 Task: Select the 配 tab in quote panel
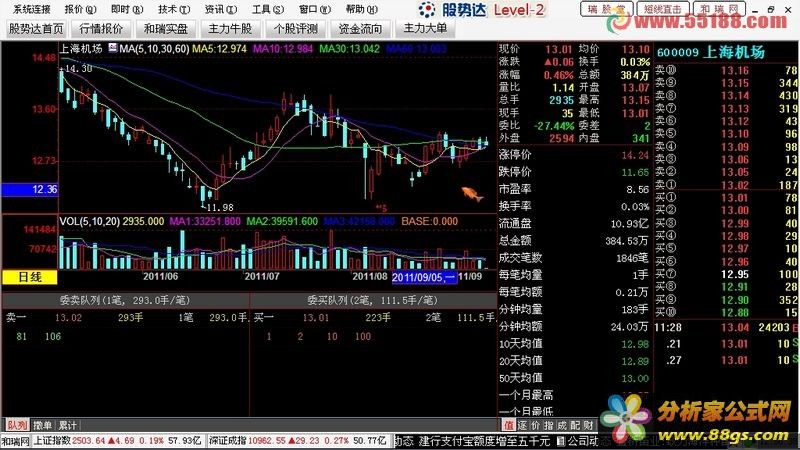(575, 425)
